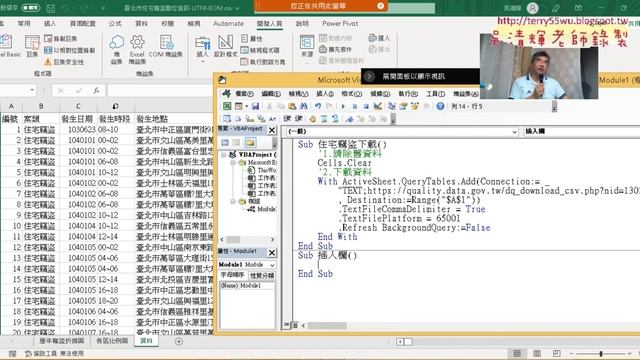Click Comment Block icon in Edit toolbar

324,119
